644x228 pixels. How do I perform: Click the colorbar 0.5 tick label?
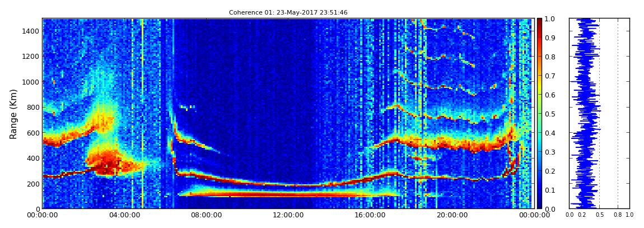point(550,114)
